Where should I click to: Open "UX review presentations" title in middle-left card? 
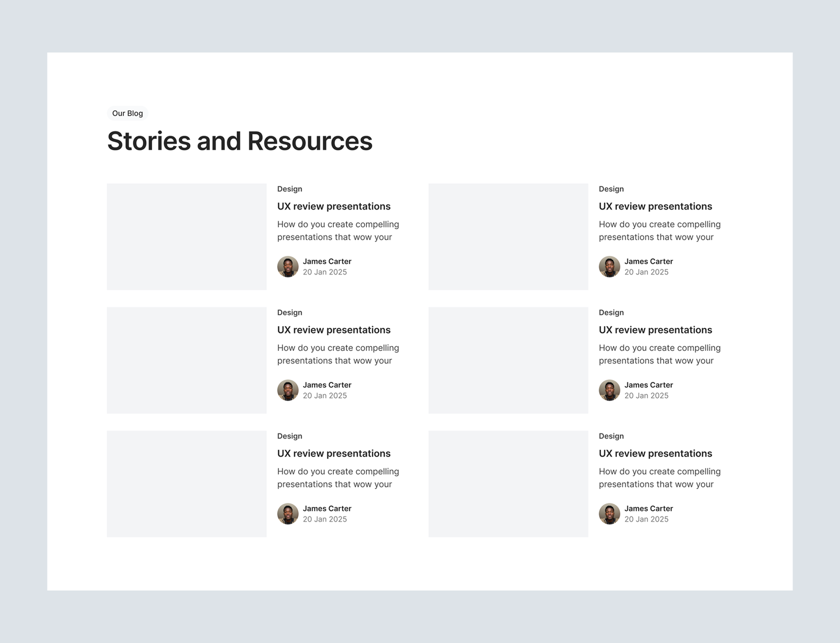click(x=334, y=330)
